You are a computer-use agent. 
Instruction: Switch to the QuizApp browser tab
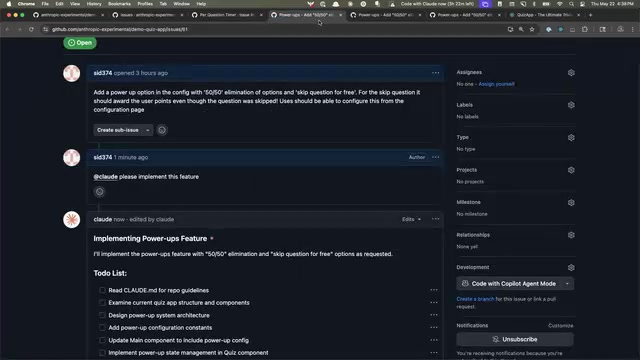544,15
